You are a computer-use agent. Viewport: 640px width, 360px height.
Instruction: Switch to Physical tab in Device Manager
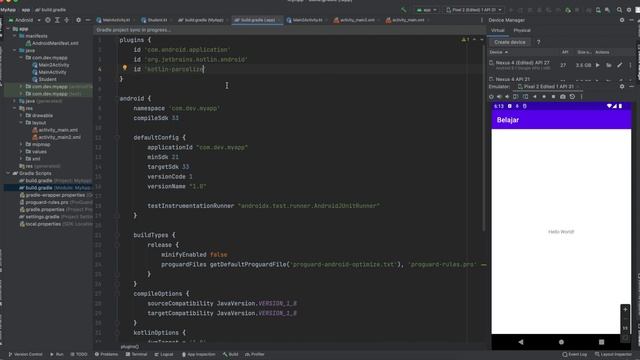(522, 30)
